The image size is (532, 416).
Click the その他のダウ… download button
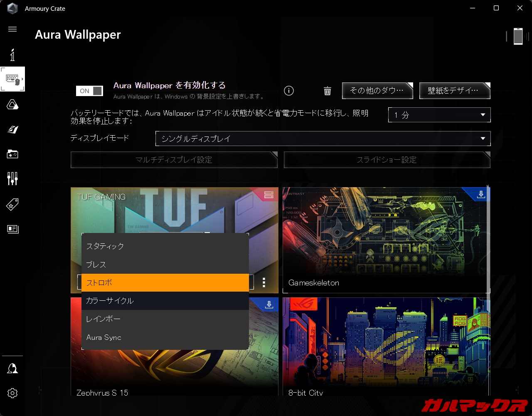click(x=377, y=91)
